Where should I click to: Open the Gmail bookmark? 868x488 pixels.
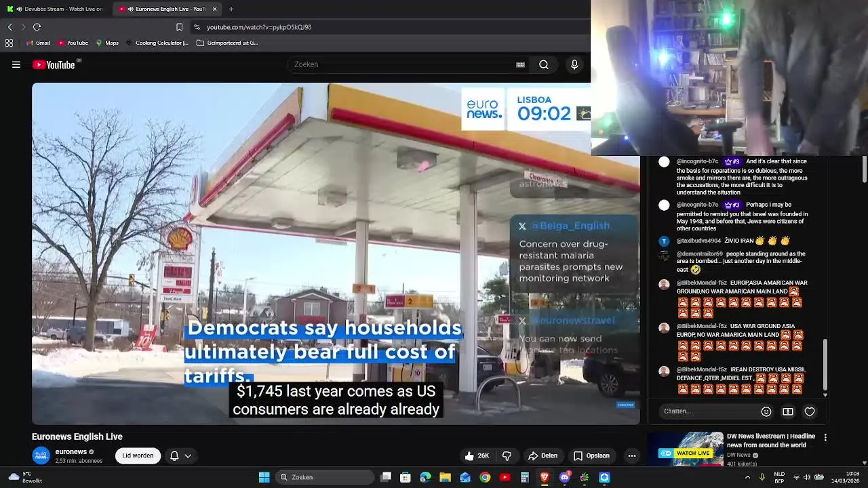[38, 43]
